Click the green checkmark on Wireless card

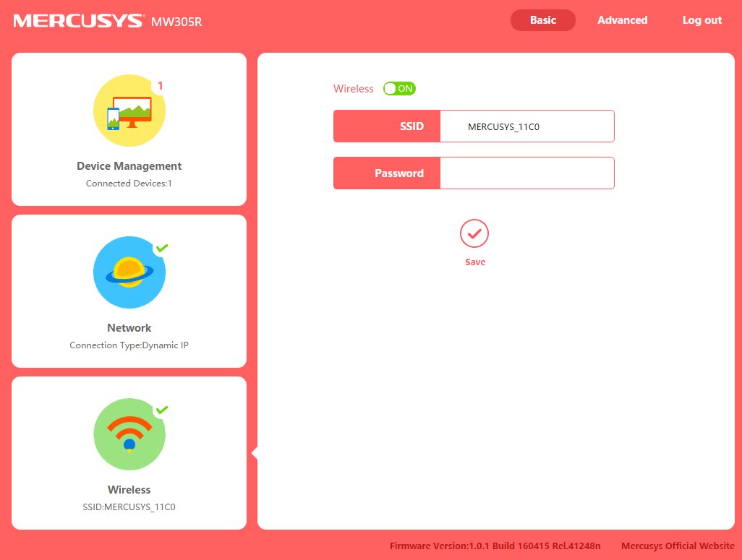(x=162, y=410)
